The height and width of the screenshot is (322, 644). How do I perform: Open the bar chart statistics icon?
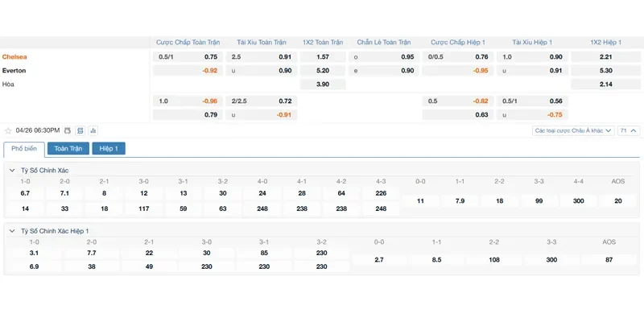coord(93,130)
